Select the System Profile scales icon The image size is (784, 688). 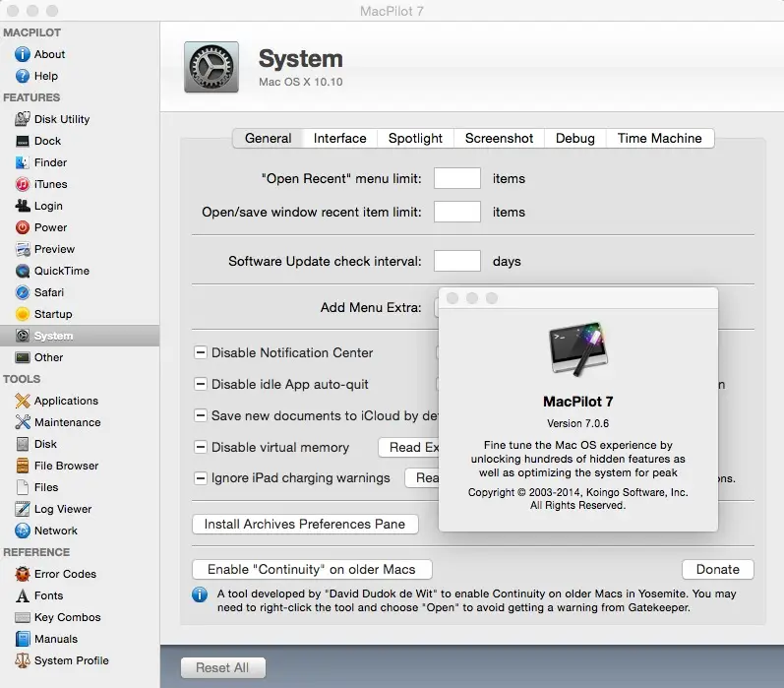[22, 660]
